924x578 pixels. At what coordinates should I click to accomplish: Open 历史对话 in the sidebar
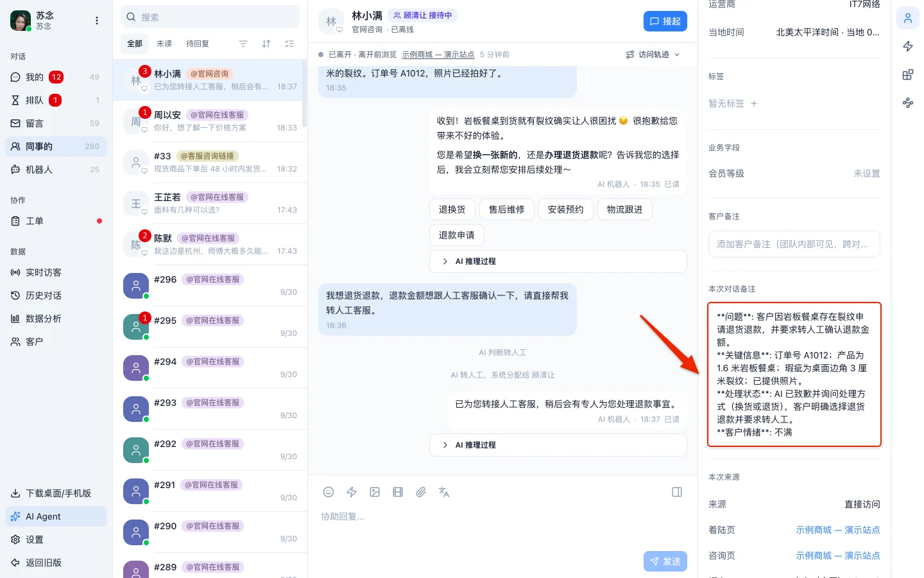[56, 295]
